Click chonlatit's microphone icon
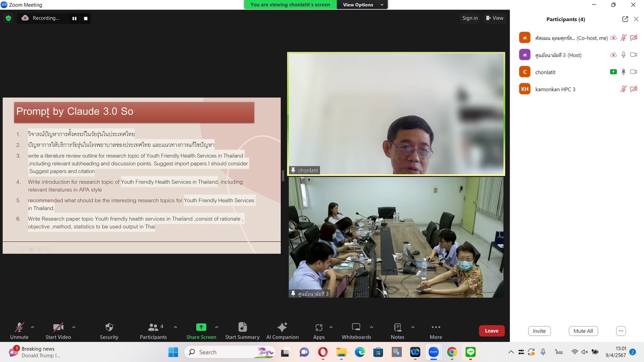The width and height of the screenshot is (644, 362). (x=623, y=72)
